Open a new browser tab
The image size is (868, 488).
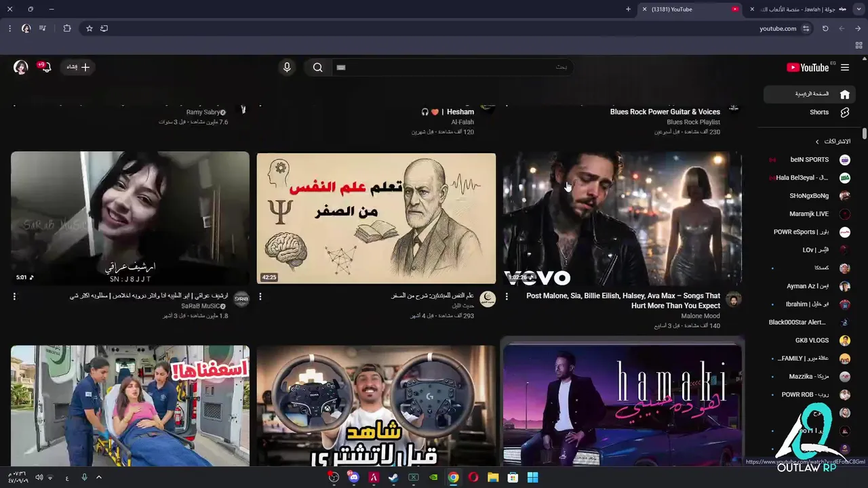628,9
